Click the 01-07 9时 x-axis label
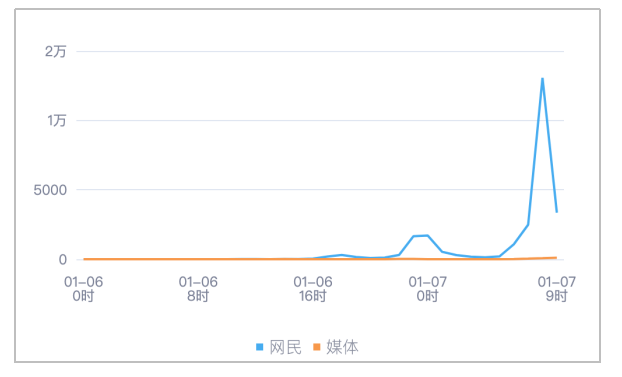Viewport: 622px width, 377px height. tap(557, 289)
